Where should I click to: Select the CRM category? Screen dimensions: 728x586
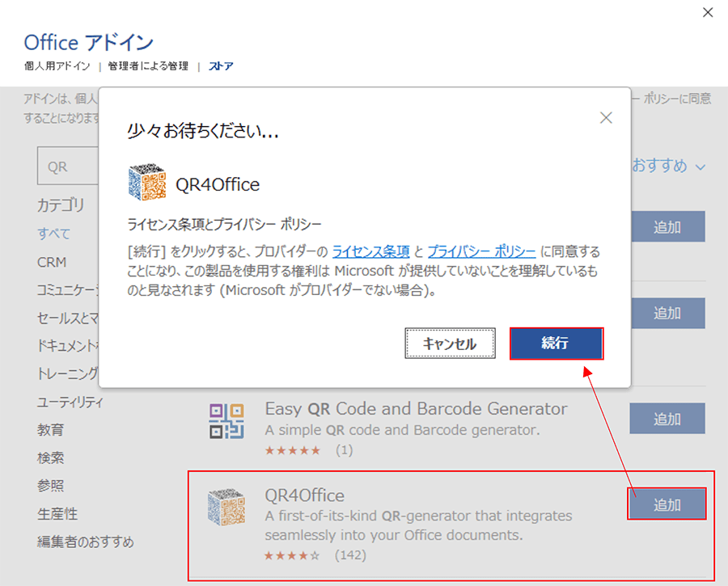coord(52,262)
